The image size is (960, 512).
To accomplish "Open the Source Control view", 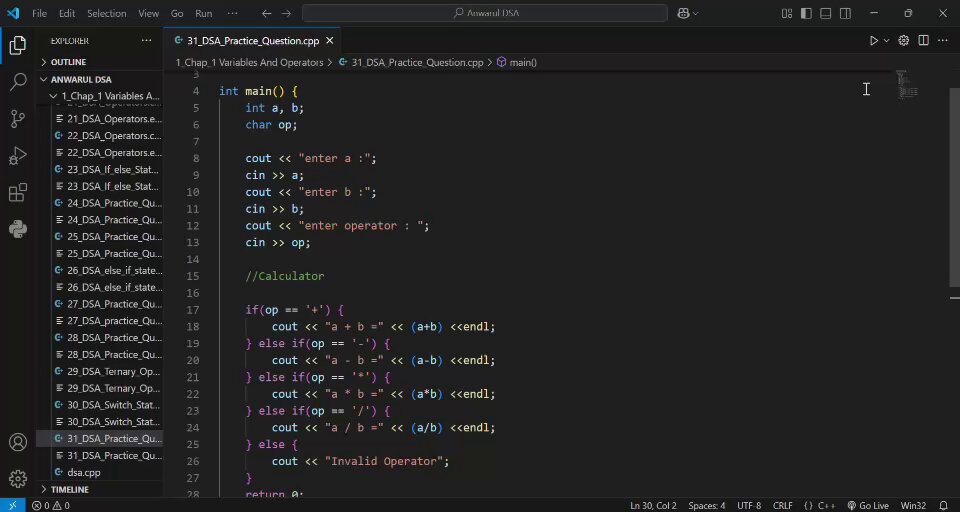I will 18,119.
